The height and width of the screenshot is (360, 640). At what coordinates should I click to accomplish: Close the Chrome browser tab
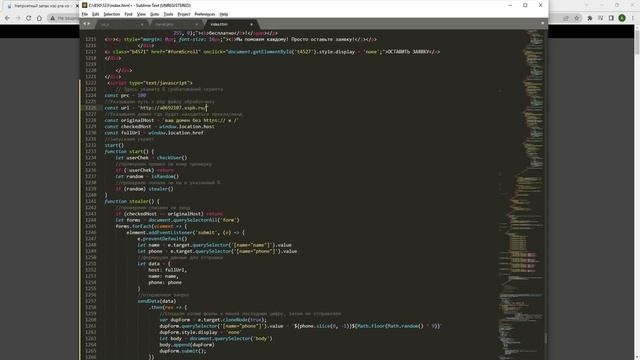77,6
